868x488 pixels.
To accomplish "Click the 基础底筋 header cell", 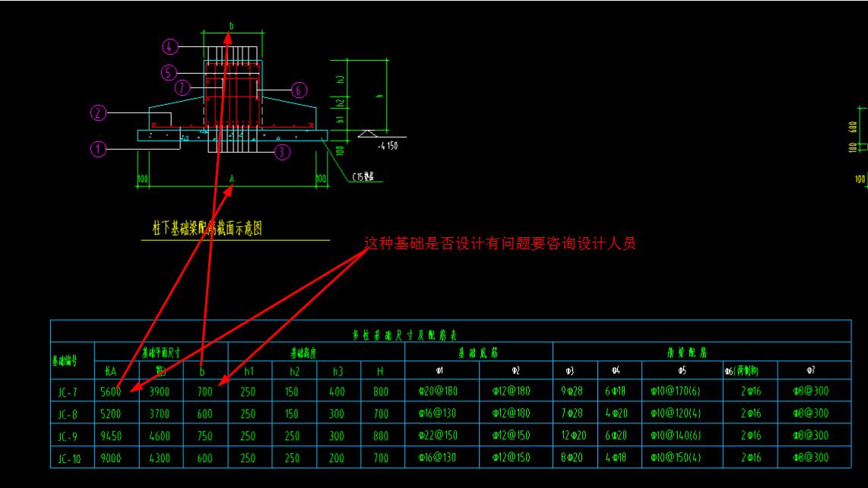I will (x=478, y=353).
